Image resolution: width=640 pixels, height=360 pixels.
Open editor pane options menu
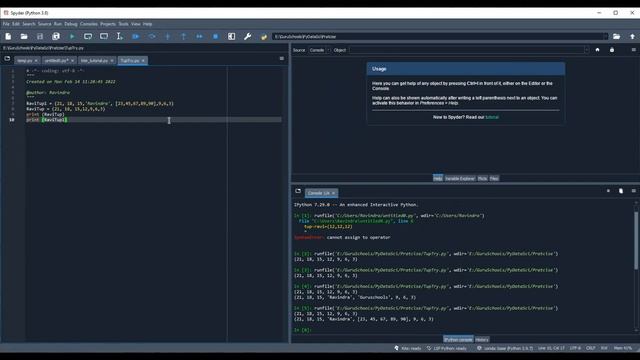click(x=282, y=58)
